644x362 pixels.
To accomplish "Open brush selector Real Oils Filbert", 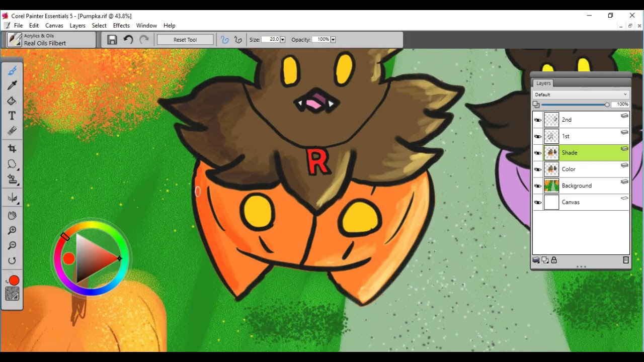I will tap(51, 40).
